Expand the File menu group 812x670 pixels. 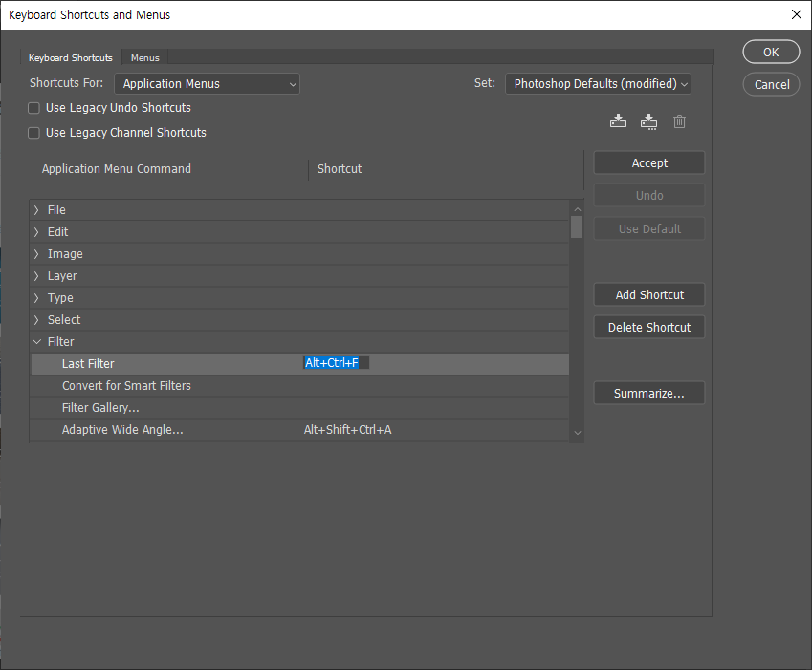[36, 210]
